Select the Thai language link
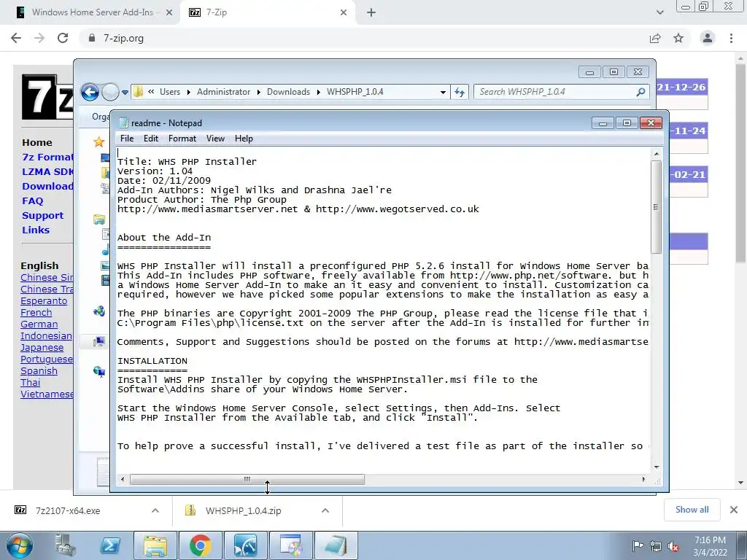 pyautogui.click(x=31, y=382)
